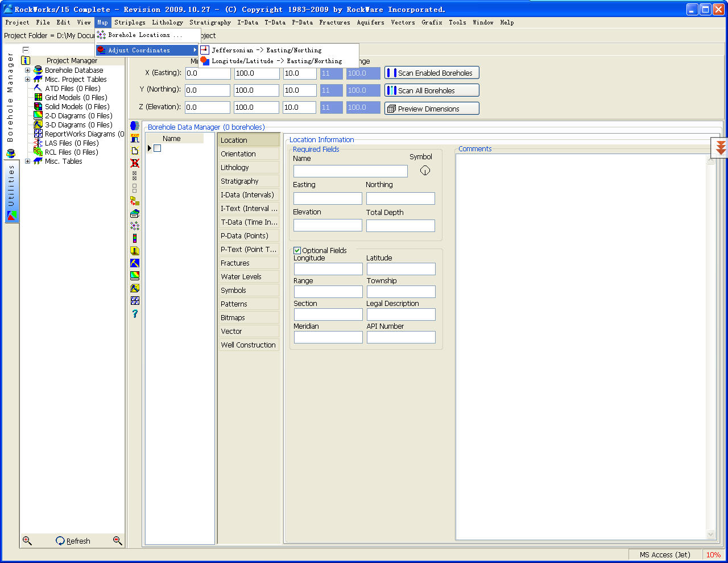Click Preview Dimensions button
This screenshot has height=563, width=728.
[432, 109]
